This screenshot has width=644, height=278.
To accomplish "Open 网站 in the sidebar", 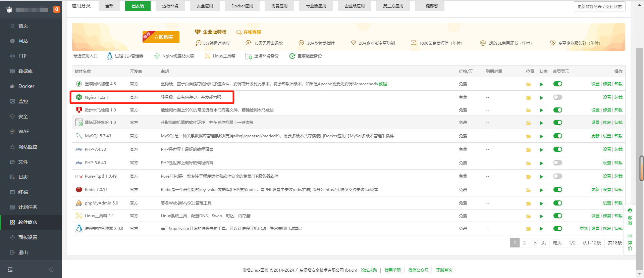I will pyautogui.click(x=31, y=41).
